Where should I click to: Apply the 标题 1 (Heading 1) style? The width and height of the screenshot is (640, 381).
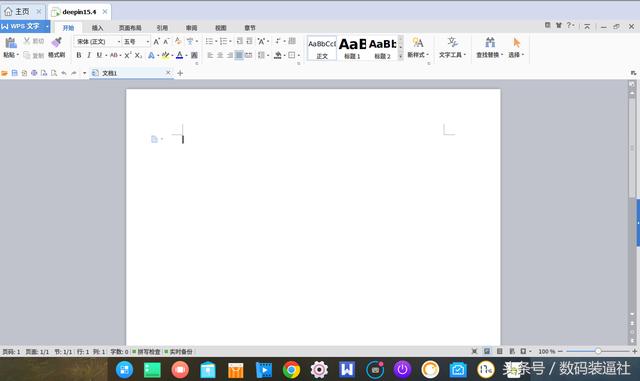pos(352,48)
